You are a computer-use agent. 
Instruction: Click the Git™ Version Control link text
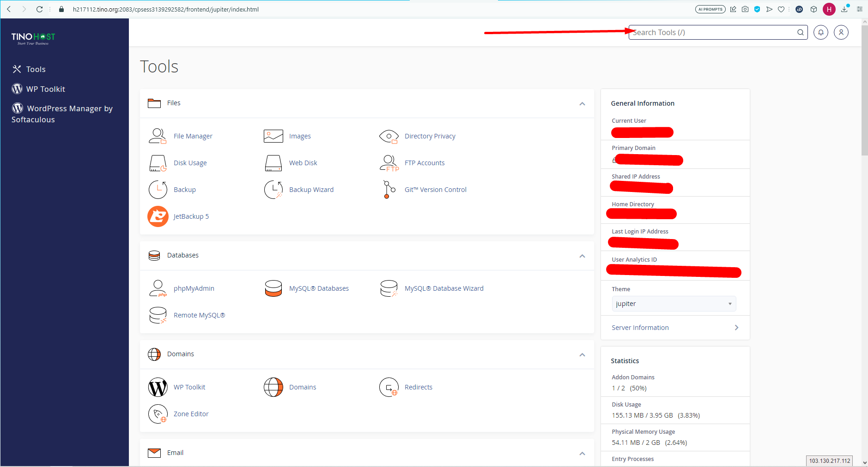pos(436,190)
